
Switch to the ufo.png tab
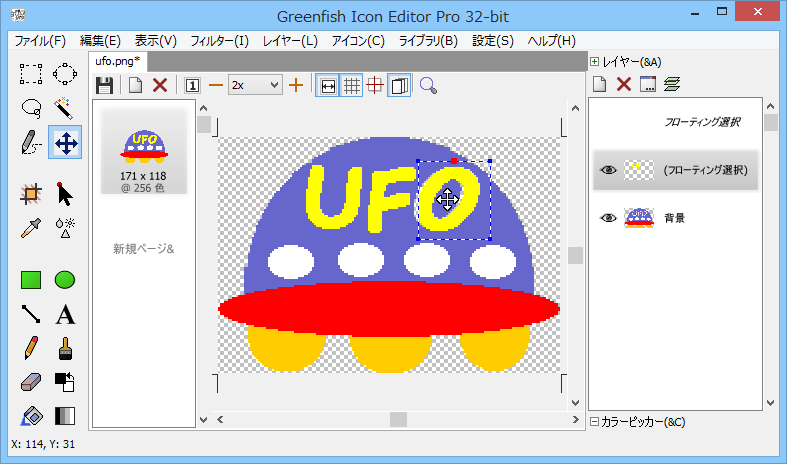(x=117, y=62)
